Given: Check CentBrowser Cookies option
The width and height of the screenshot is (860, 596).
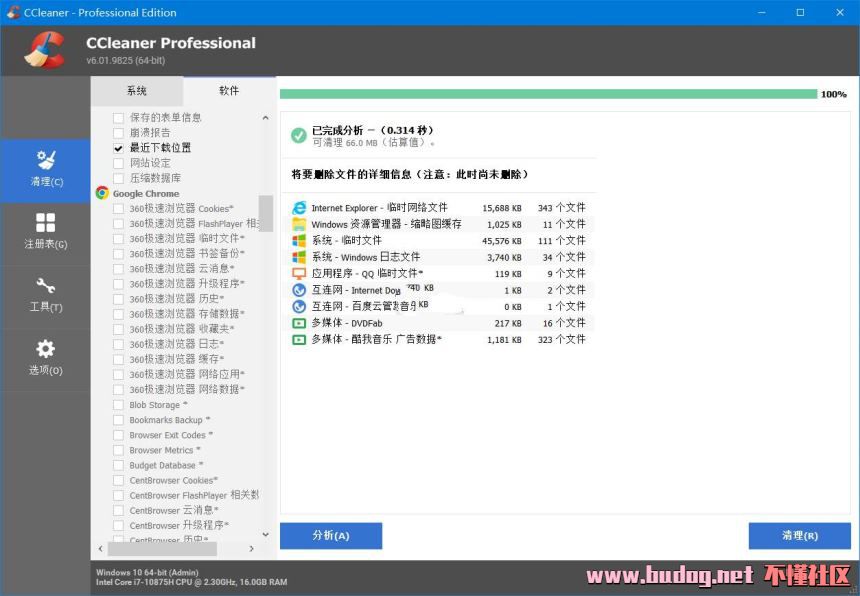Looking at the screenshot, I should click(118, 480).
